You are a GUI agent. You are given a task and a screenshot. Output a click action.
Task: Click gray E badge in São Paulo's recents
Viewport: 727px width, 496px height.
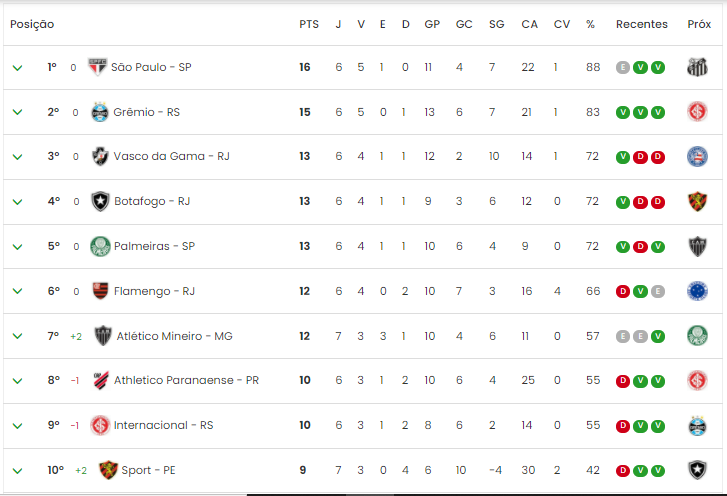[x=623, y=68]
